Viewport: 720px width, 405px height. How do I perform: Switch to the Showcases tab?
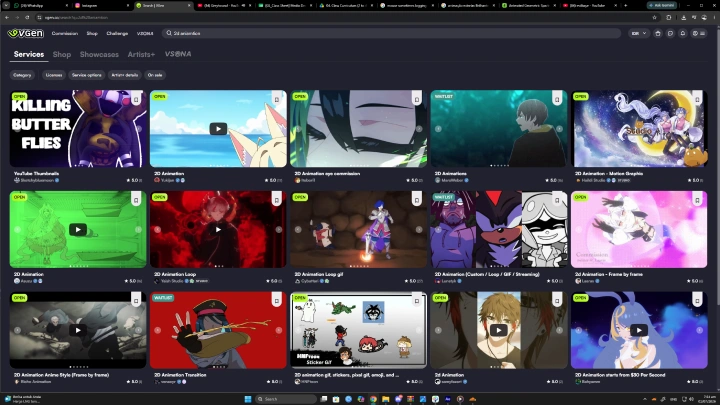coord(99,54)
